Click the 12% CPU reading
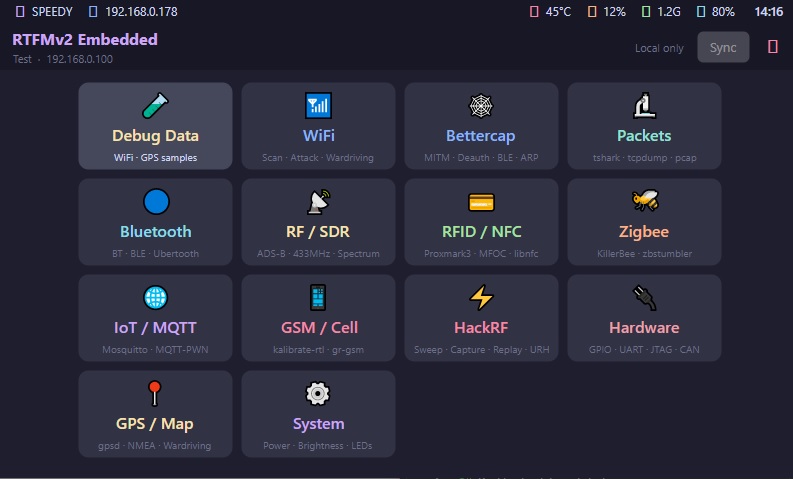The width and height of the screenshot is (793, 479). coord(614,12)
